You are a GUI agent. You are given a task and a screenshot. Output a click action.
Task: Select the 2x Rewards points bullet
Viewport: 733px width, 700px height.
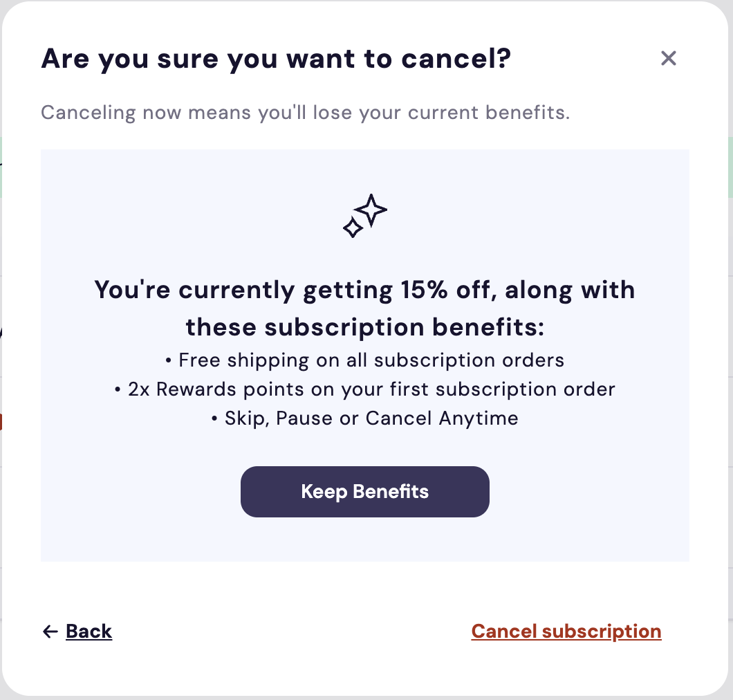(364, 389)
